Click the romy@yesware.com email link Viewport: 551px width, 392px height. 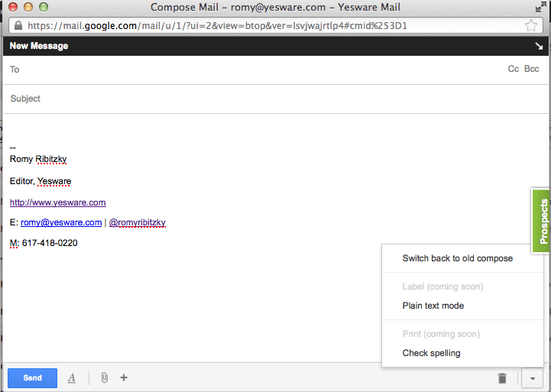61,222
